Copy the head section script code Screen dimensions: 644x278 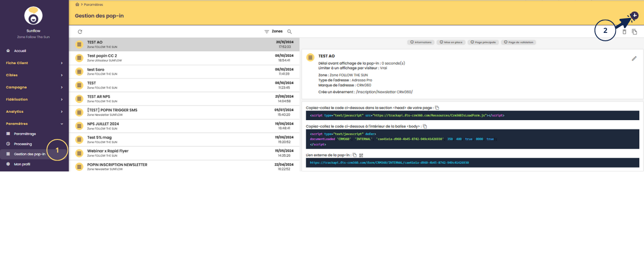pos(437,107)
